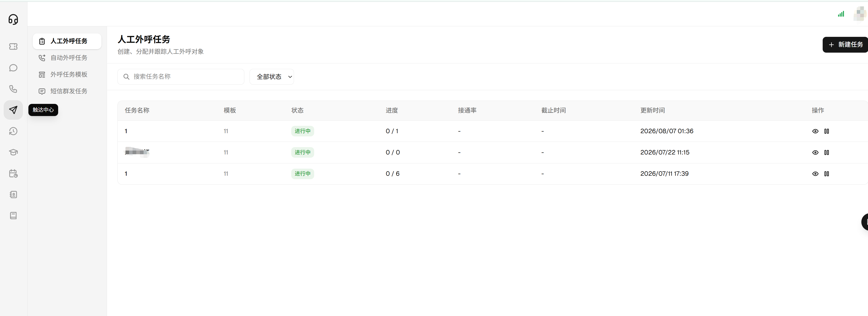This screenshot has height=316, width=868.
Task: View the task updated 2026/07/11 17:39 via eye icon
Action: pos(815,174)
